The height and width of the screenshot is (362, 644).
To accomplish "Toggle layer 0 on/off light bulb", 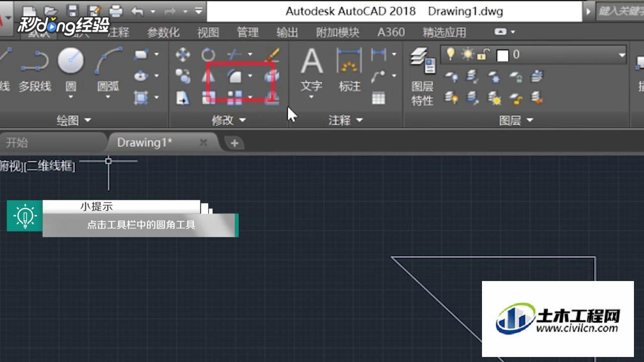I will point(451,54).
